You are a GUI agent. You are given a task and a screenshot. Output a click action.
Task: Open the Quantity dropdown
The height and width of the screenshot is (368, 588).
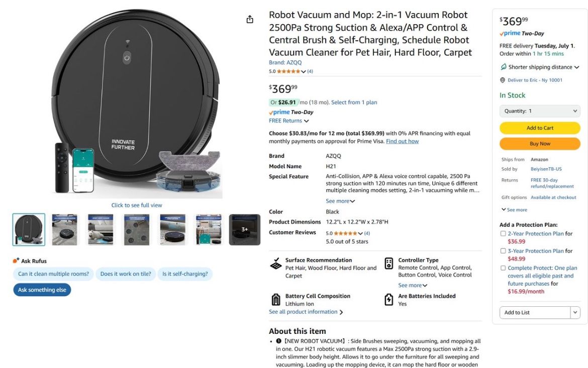click(540, 110)
